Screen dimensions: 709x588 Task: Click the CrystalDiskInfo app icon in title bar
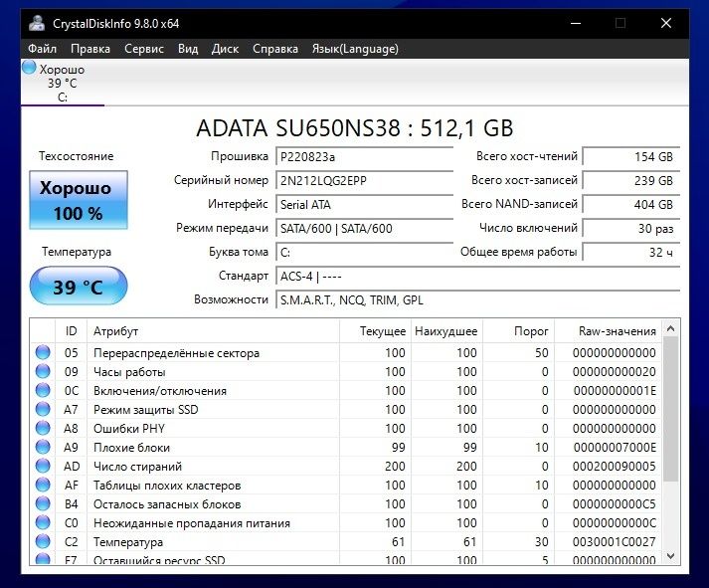37,23
